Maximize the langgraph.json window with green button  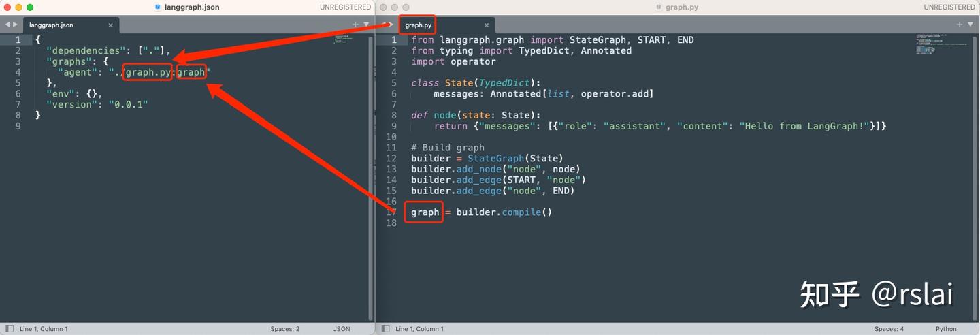tap(30, 7)
